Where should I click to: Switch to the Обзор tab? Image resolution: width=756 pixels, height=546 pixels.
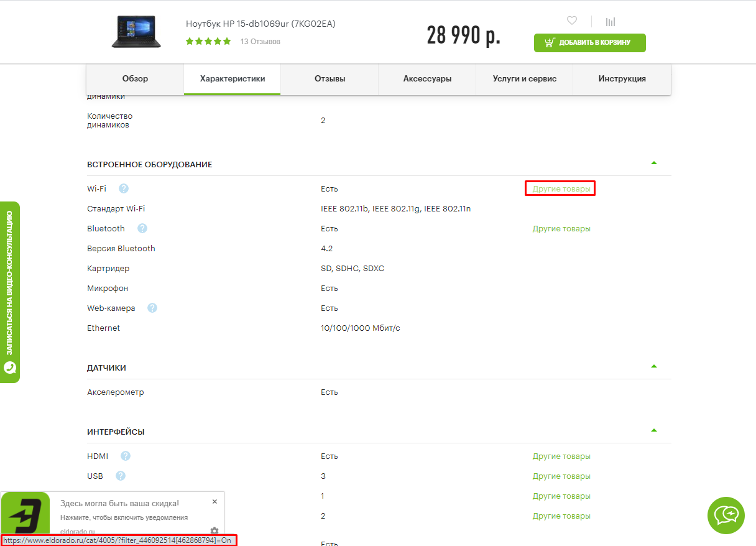pos(135,79)
